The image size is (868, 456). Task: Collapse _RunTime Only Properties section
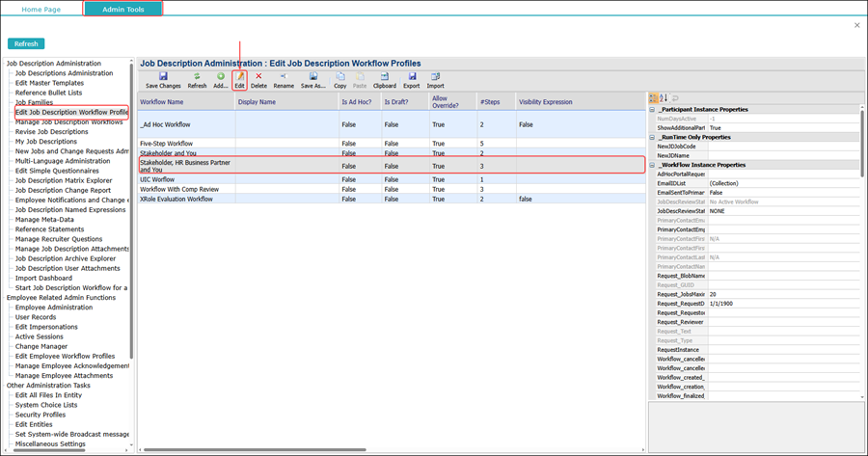tap(653, 137)
